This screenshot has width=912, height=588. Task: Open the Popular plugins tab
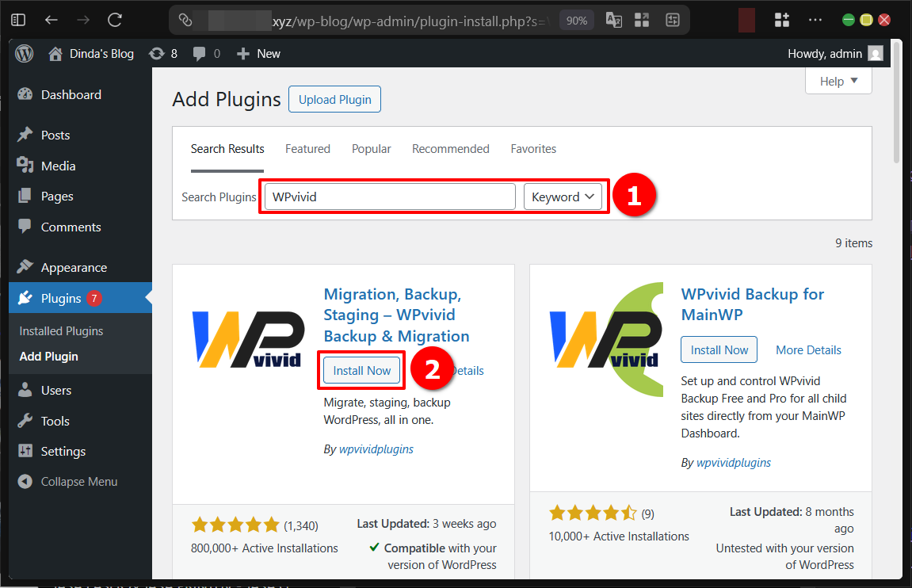pyautogui.click(x=371, y=148)
